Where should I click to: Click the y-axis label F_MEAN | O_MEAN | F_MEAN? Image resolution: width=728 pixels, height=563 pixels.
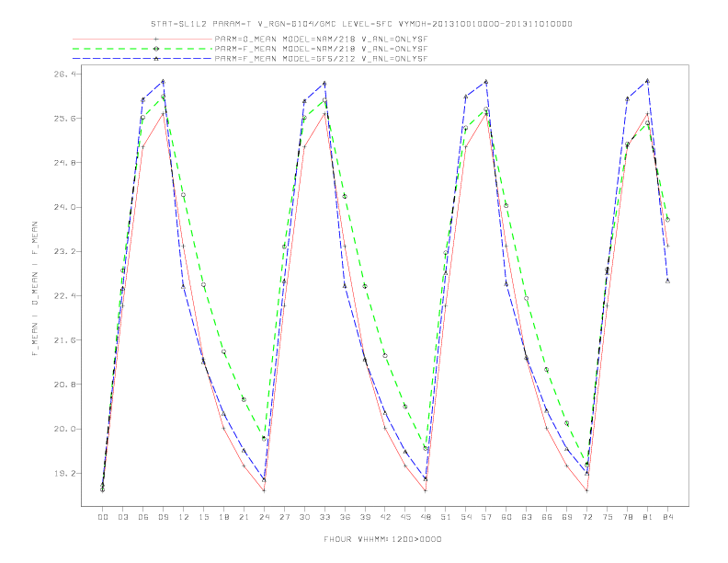point(35,289)
